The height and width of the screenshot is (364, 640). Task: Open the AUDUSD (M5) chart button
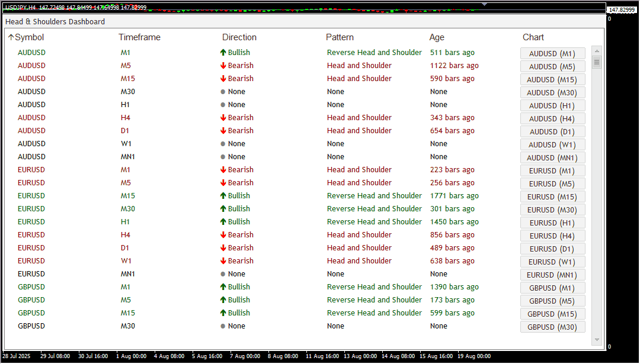pyautogui.click(x=553, y=66)
